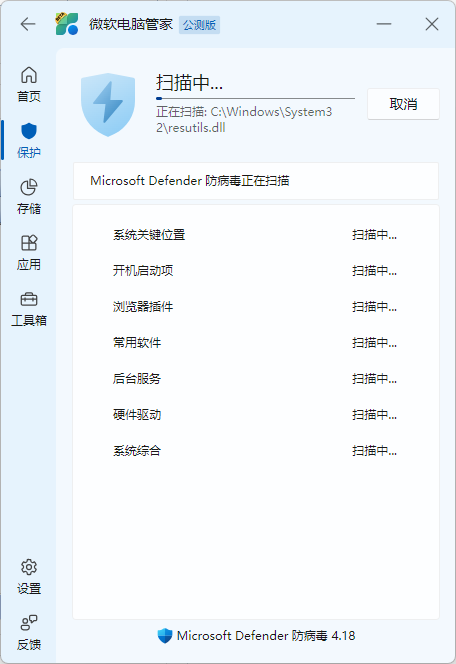The image size is (456, 664).
Task: Click the 扫描中... heading
Action: 189,83
